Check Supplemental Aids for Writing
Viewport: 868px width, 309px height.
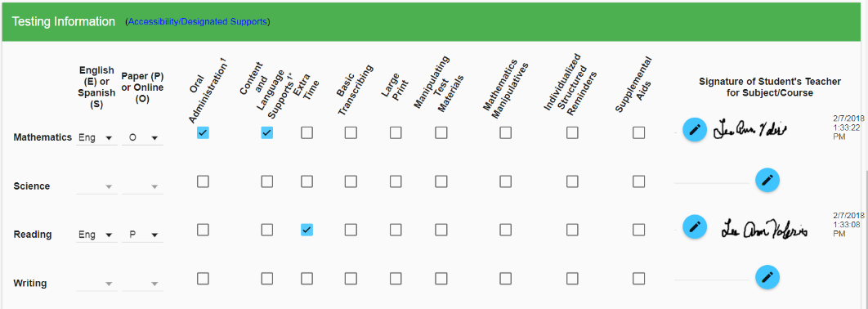coord(639,278)
